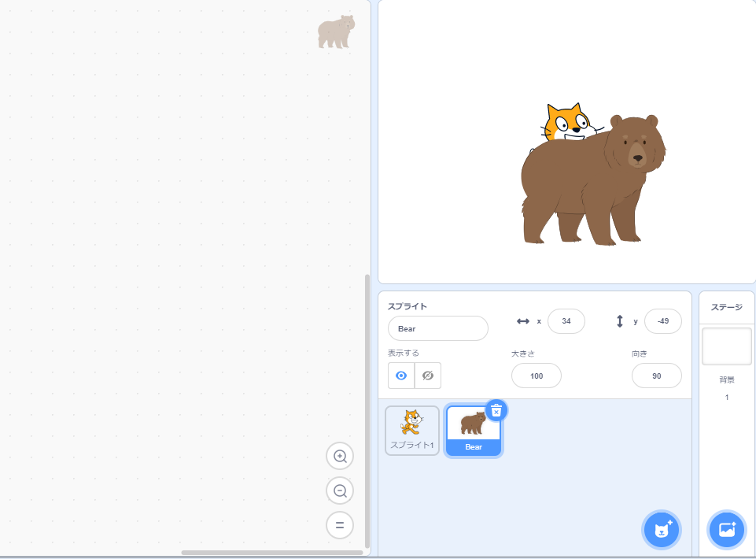Click the 大きさ label
This screenshot has width=756, height=559.
click(523, 354)
